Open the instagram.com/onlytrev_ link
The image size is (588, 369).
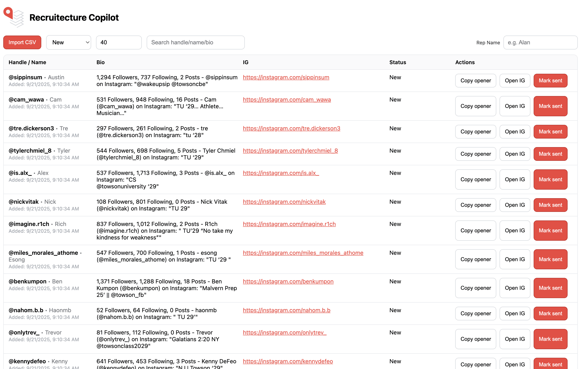coord(284,332)
